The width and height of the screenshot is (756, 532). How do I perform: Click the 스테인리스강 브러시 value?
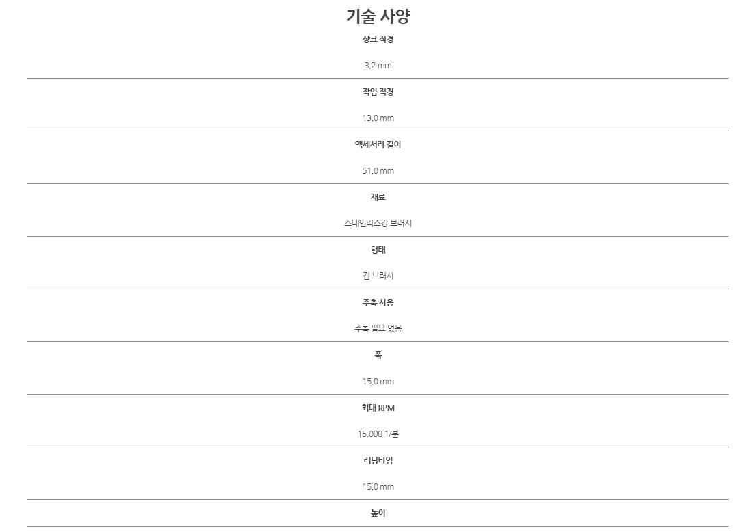378,223
